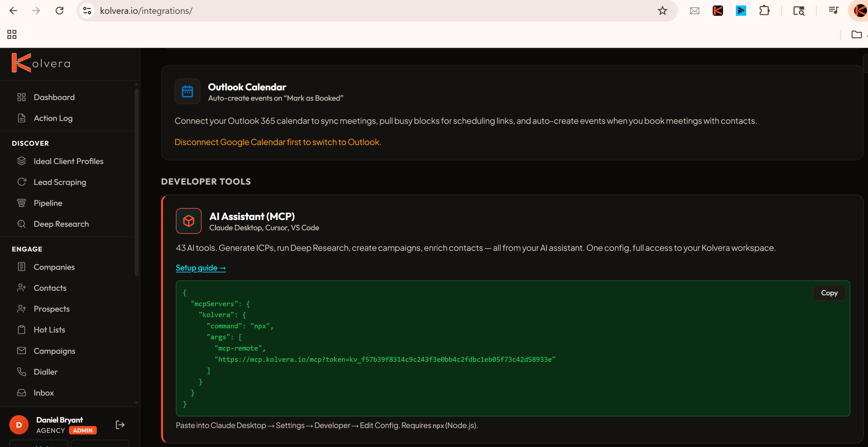The image size is (868, 447).
Task: Click the DISCOVER sidebar section label
Action: pyautogui.click(x=30, y=143)
